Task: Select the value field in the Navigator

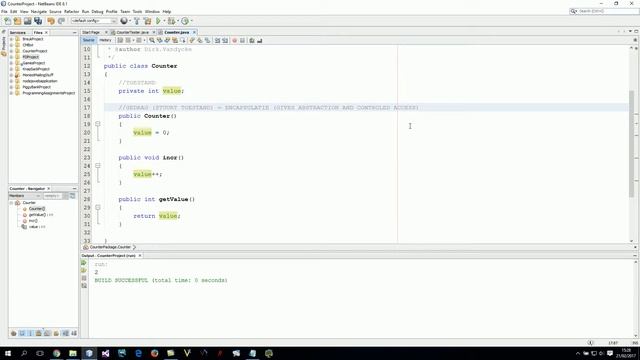Action: pyautogui.click(x=37, y=227)
